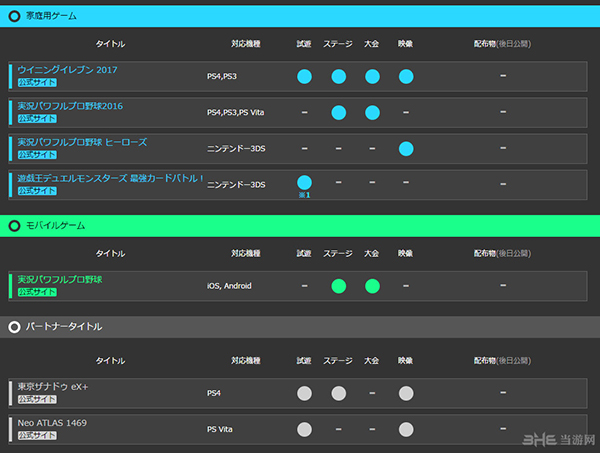Click the circle icon beside パートナータイトル header
The width and height of the screenshot is (600, 453).
coord(13,326)
